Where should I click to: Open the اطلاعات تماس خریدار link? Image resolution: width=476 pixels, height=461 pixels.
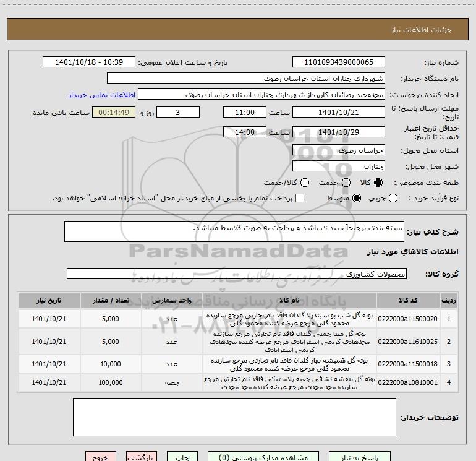point(102,95)
